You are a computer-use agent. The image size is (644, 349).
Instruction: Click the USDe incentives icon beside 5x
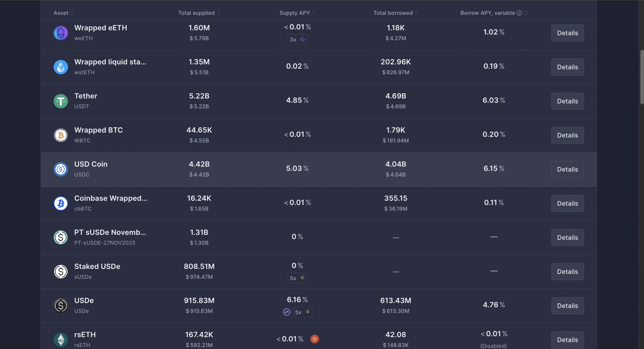(287, 312)
